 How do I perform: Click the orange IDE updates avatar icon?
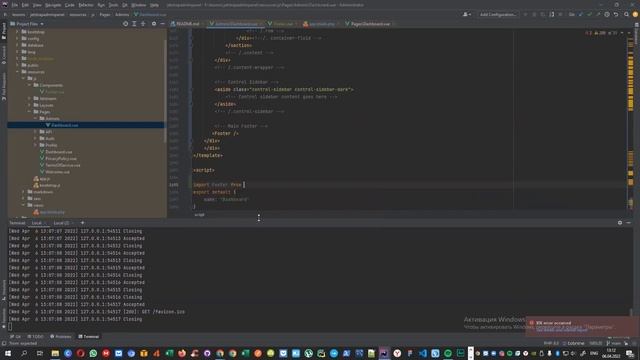[635, 14]
